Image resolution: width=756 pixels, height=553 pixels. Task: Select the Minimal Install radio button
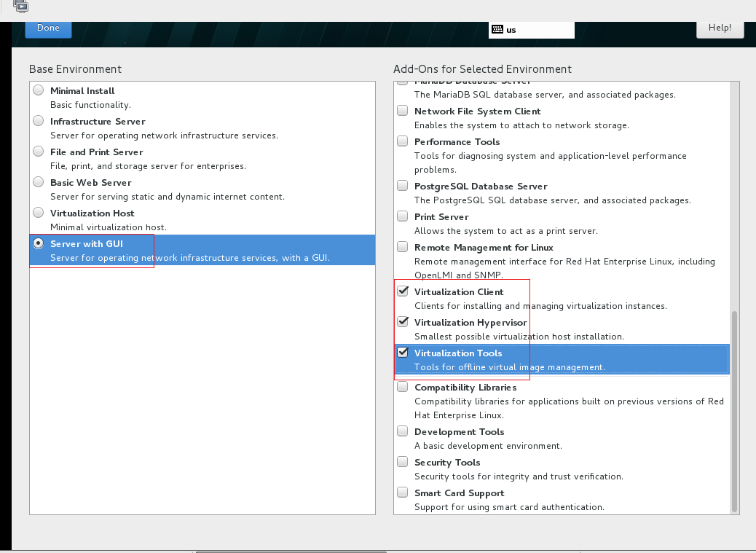(x=38, y=90)
